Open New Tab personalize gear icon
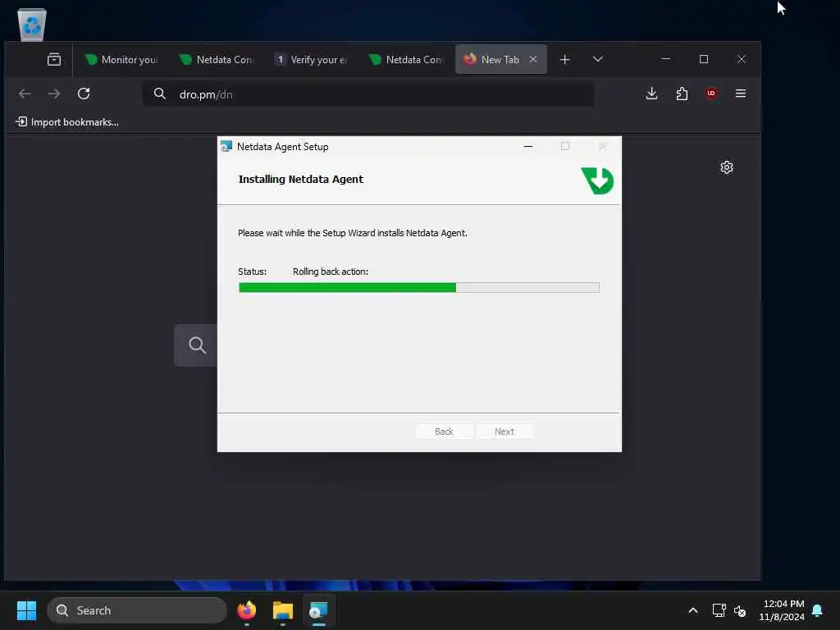This screenshot has width=840, height=630. [727, 167]
